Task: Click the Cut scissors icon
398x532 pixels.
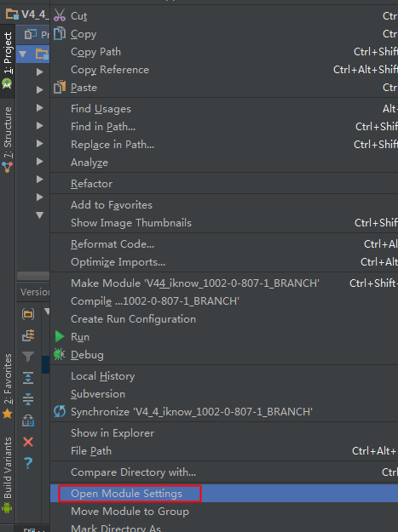Action: click(x=60, y=15)
